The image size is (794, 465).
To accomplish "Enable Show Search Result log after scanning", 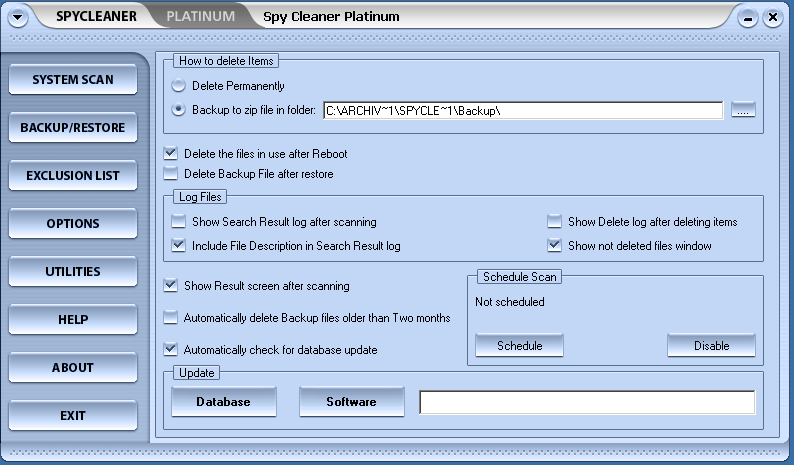I will click(178, 221).
